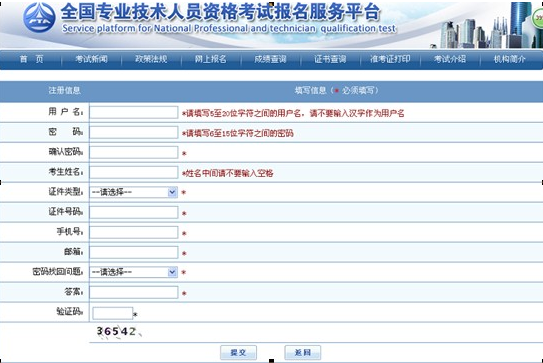This screenshot has width=543, height=363.
Task: Focus the 密码 password input field
Action: pos(134,132)
